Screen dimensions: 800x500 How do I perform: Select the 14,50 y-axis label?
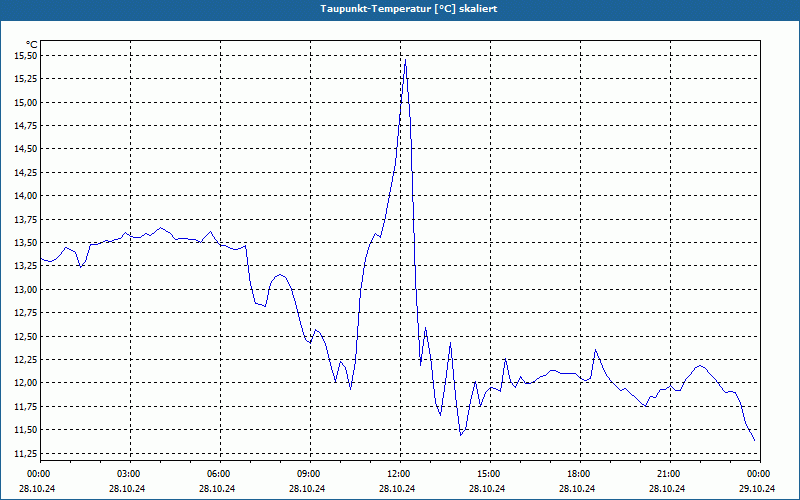pyautogui.click(x=25, y=149)
